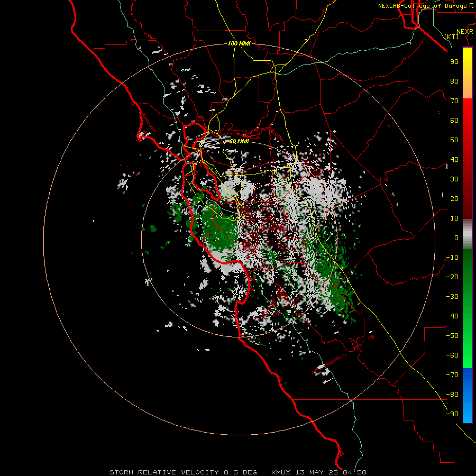Select the 80 value on the velocity scale
Image resolution: width=476 pixels, height=476 pixels.
pos(454,81)
